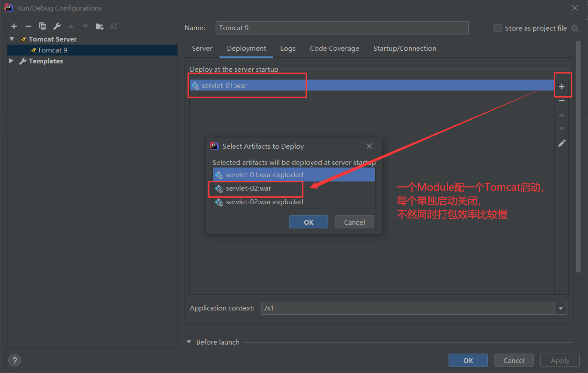588x373 pixels.
Task: Open help question mark button
Action: tap(14, 360)
